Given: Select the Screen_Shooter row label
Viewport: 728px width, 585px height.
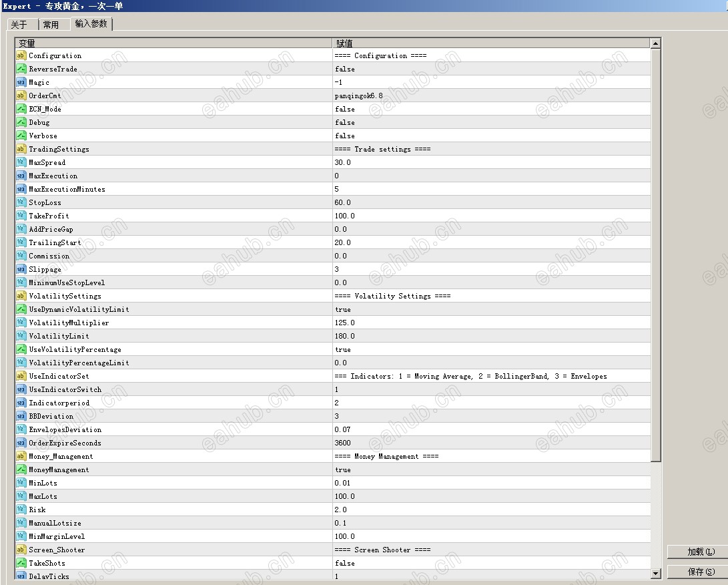Looking at the screenshot, I should coord(57,550).
